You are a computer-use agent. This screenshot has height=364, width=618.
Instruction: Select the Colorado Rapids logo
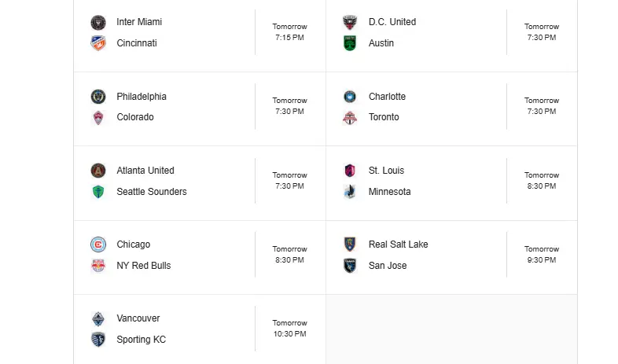[98, 117]
